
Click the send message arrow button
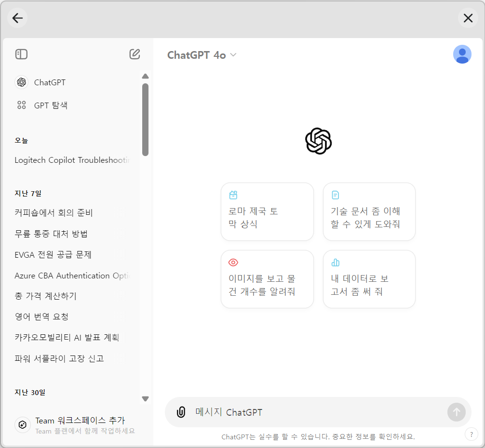tap(456, 412)
